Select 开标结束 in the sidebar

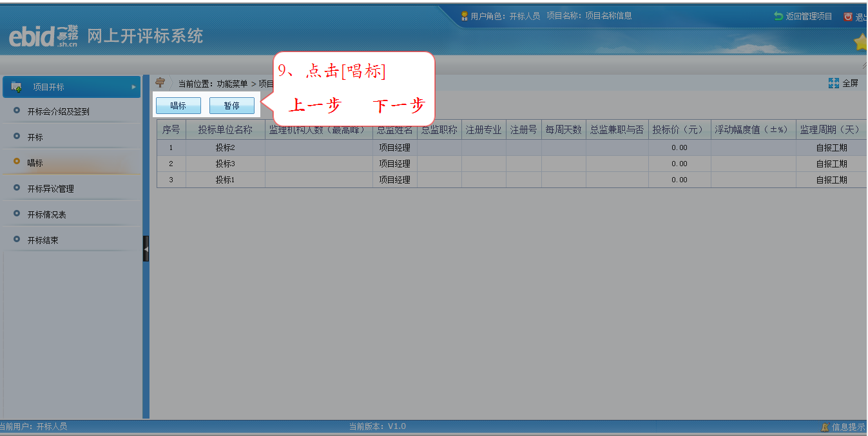tap(43, 240)
